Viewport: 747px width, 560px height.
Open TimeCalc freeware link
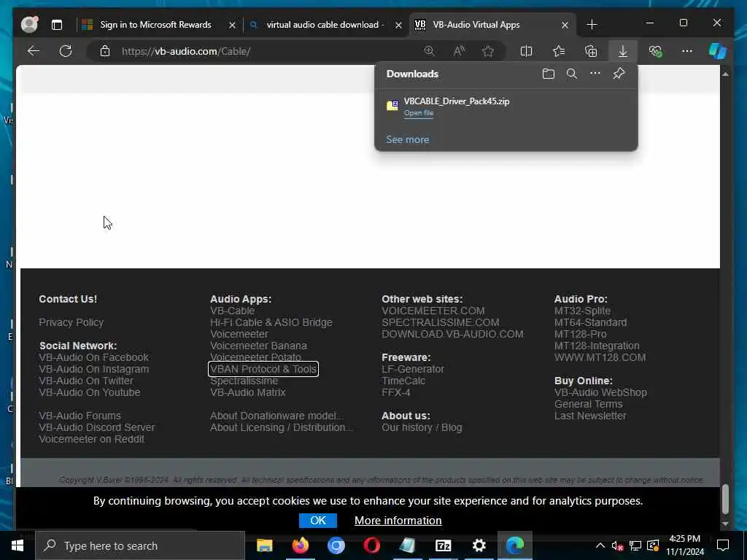point(403,381)
